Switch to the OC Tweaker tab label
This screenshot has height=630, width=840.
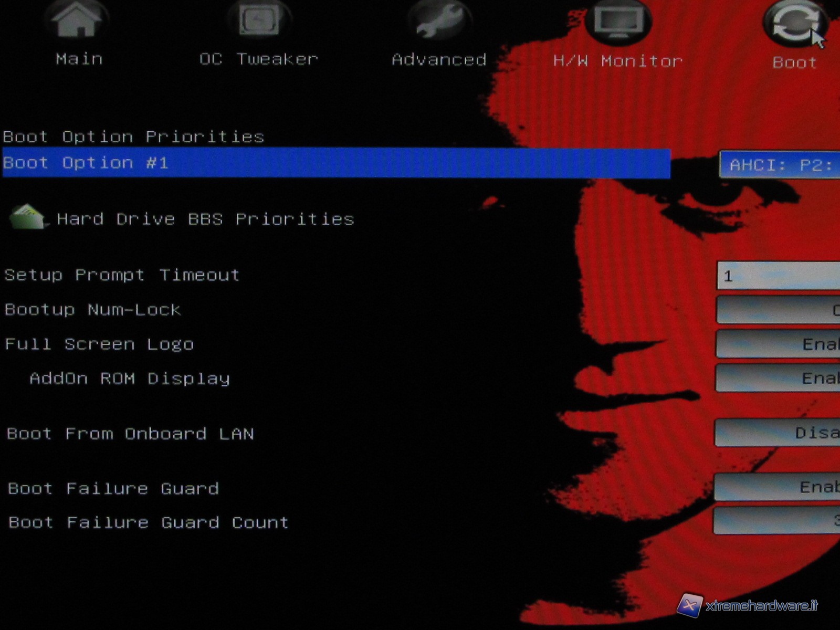click(259, 59)
